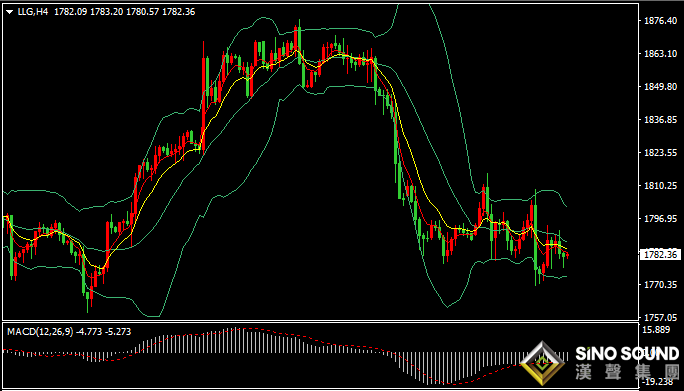The width and height of the screenshot is (684, 391).
Task: Select the close value 1782.36 in the header
Action: [178, 12]
